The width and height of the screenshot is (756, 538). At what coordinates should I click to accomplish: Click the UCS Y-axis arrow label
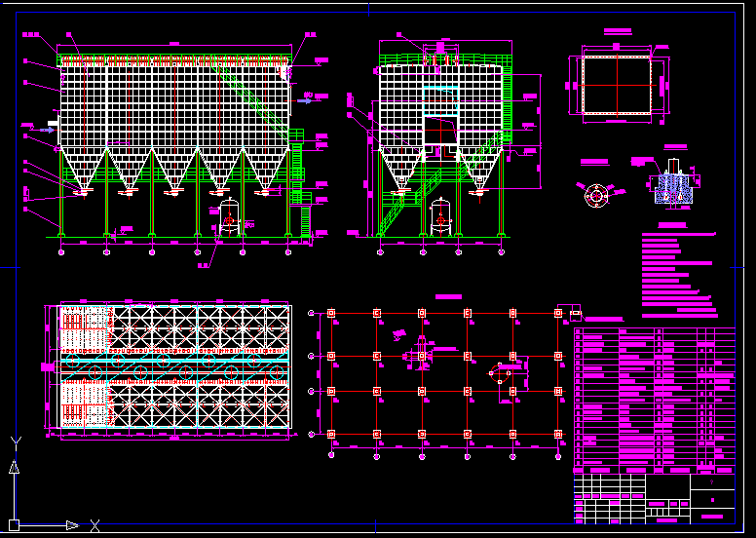(14, 442)
